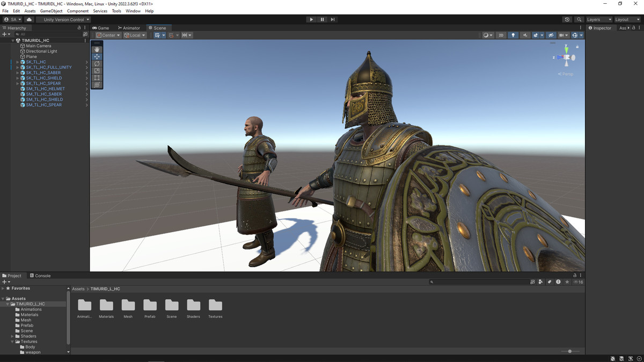Click search by type icon in Project
644x362 pixels.
tap(541, 282)
